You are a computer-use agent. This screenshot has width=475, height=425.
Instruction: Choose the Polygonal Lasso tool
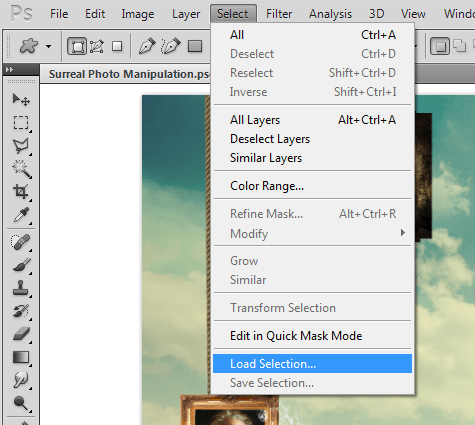(x=21, y=146)
